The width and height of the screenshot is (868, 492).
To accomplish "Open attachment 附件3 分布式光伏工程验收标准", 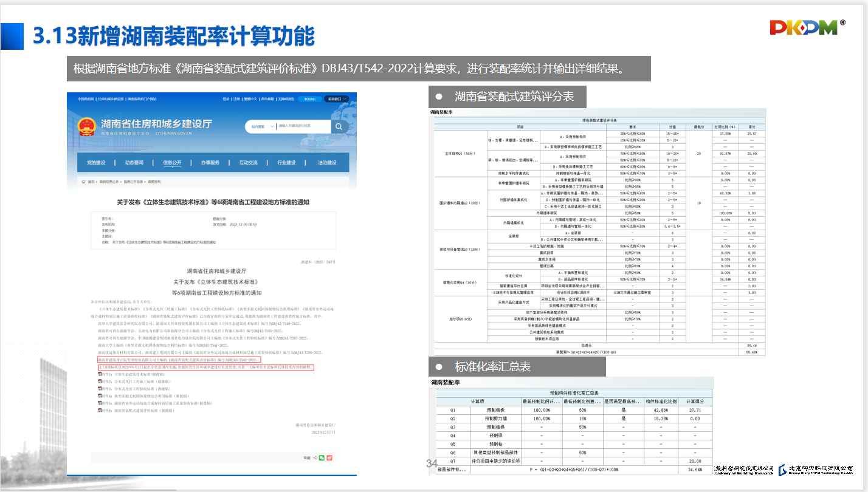I will 136,389.
